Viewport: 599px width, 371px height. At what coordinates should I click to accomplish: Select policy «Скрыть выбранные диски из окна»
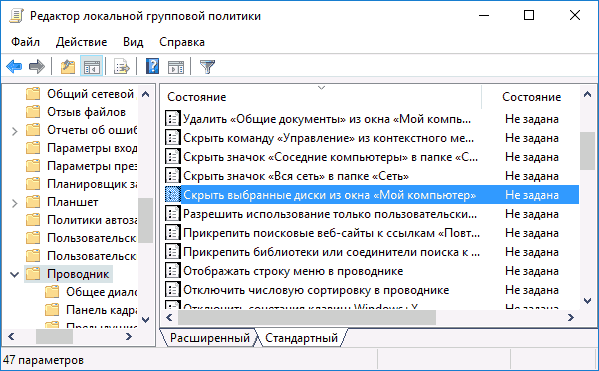tap(329, 195)
